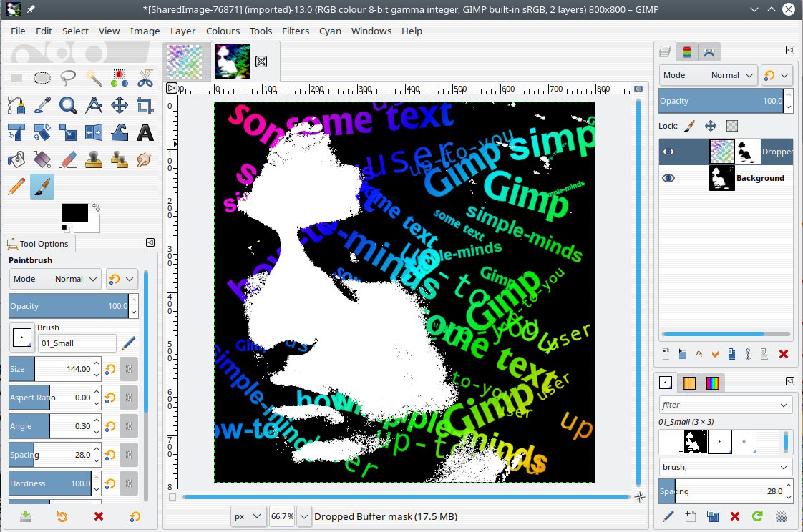Select the Ellipse Select tool
The image size is (803, 532).
pos(42,78)
